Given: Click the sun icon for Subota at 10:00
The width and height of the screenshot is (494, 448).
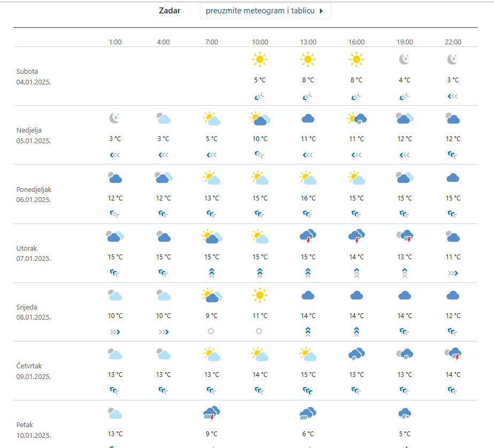Looking at the screenshot, I should pos(260,59).
